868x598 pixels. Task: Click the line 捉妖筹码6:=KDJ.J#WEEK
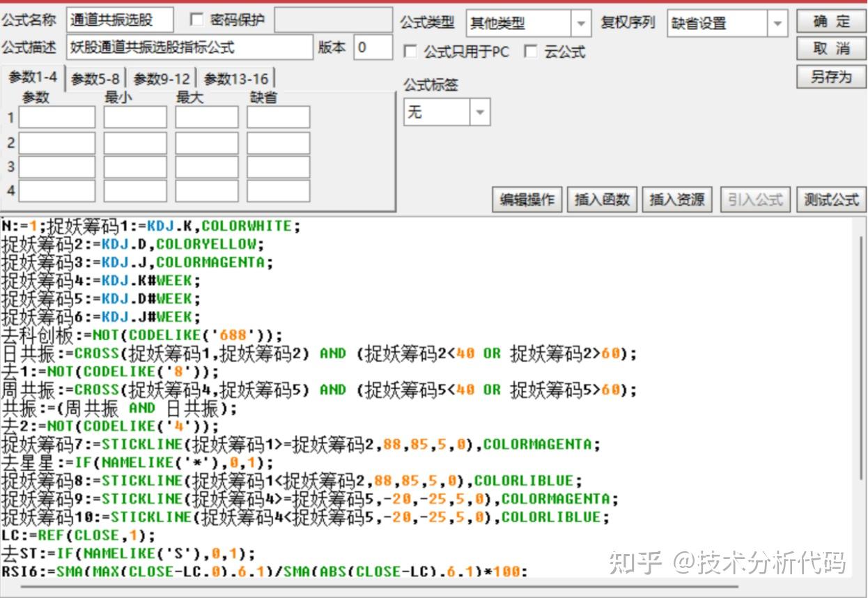(x=102, y=317)
